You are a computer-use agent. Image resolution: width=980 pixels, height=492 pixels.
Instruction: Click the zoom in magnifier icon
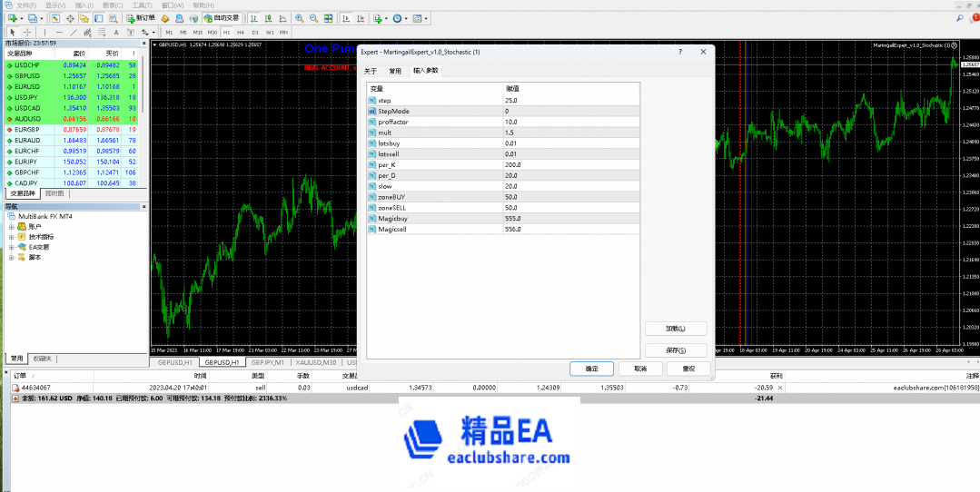[x=299, y=18]
